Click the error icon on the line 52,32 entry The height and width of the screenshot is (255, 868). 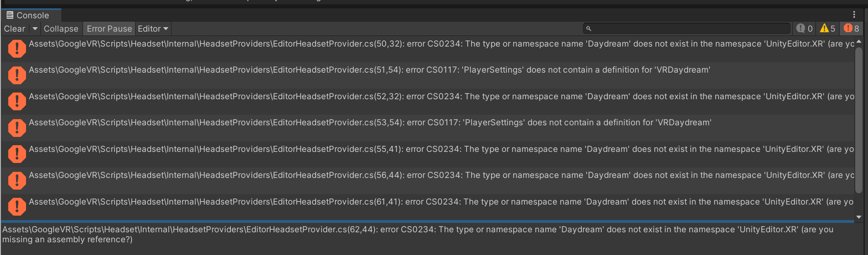17,101
